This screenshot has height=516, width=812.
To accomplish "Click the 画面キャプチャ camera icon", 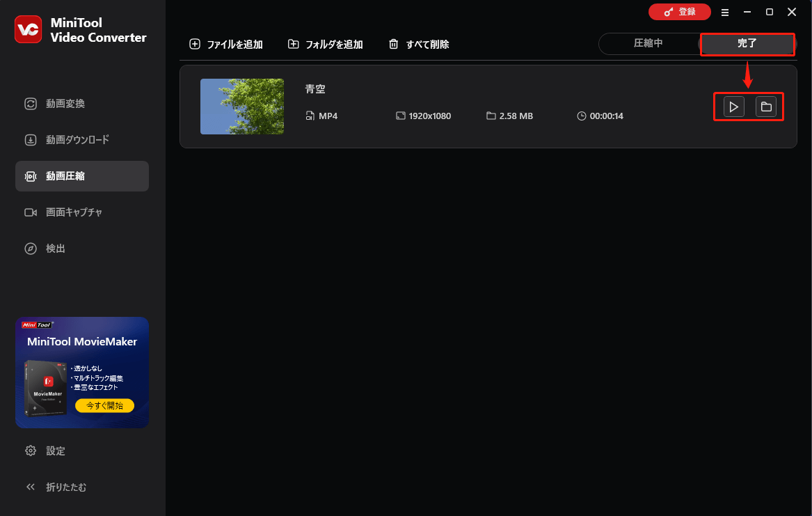I will (31, 212).
